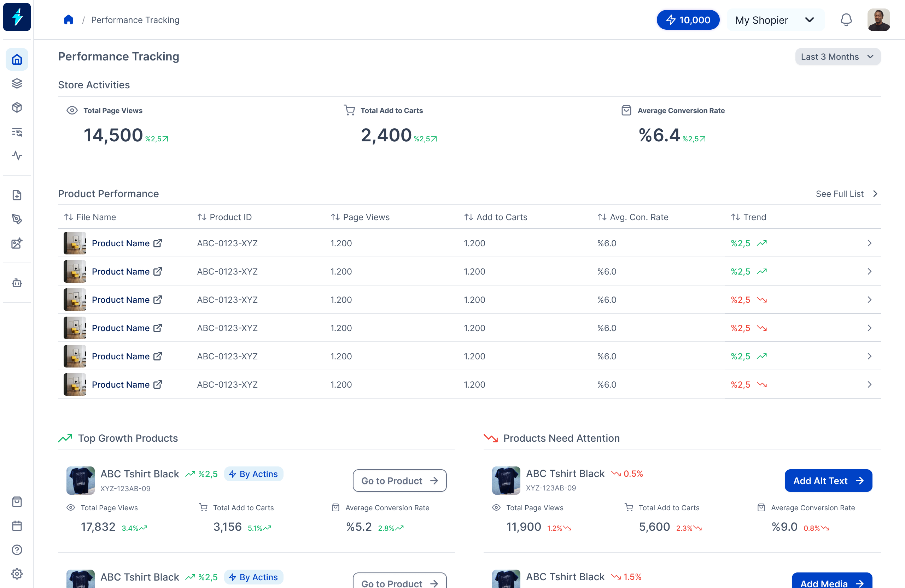Image resolution: width=905 pixels, height=588 pixels.
Task: Click the 3,156 add to carts value
Action: click(x=227, y=527)
